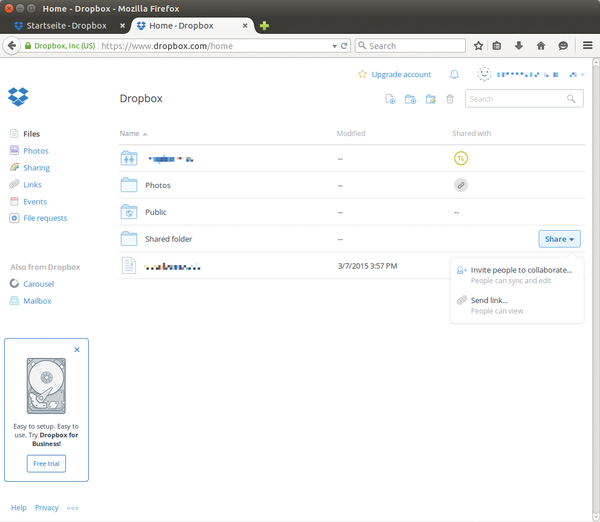Click the page vertical scrollbar
600x522 pixels.
click(x=596, y=289)
